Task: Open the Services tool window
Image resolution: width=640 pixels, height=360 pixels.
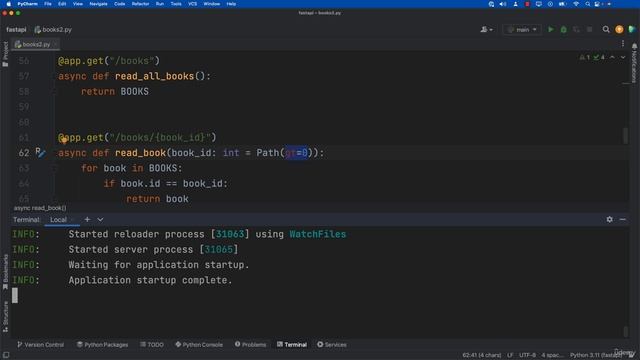Action: [x=332, y=345]
